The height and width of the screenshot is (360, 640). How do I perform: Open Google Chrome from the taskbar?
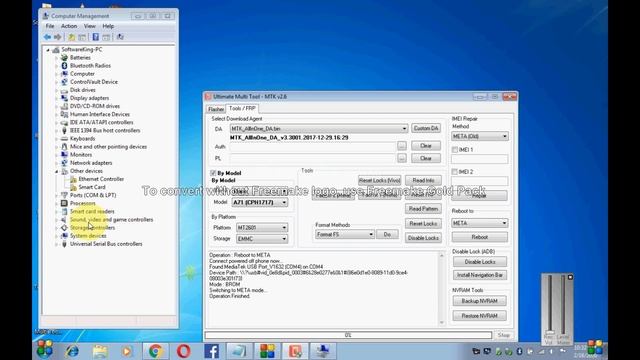[x=156, y=351]
